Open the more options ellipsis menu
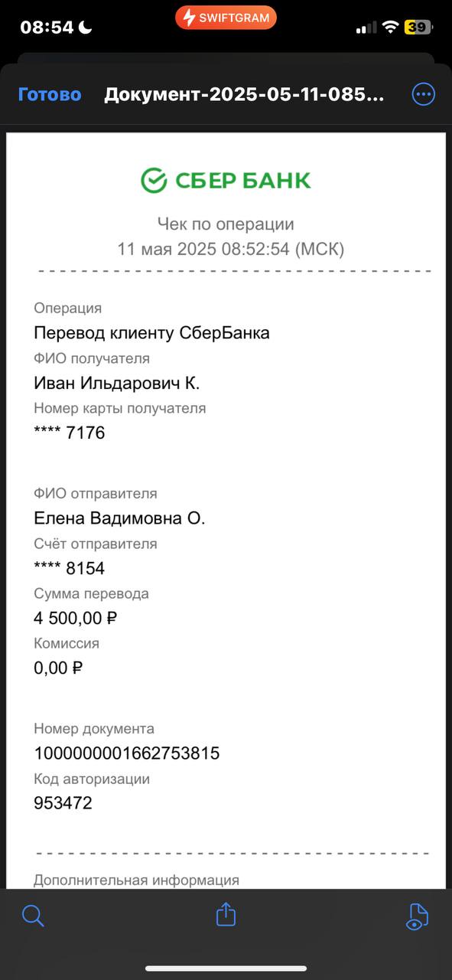The height and width of the screenshot is (980, 452). (x=423, y=94)
